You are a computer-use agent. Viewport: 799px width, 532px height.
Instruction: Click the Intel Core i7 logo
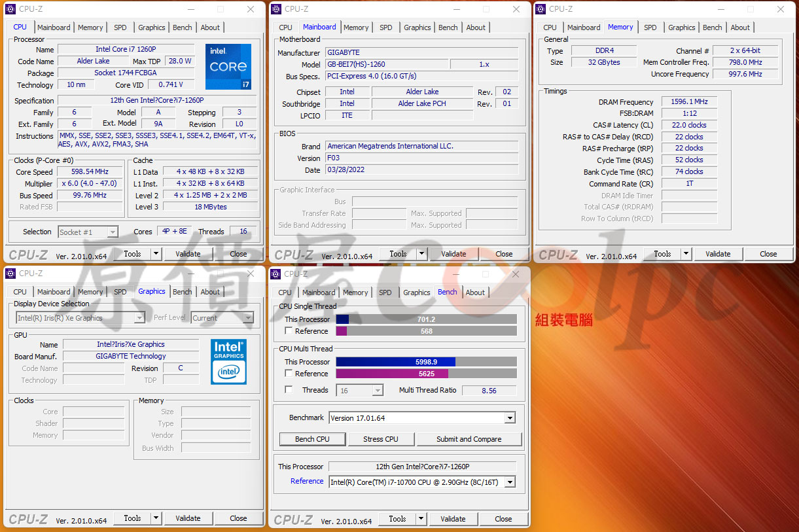[x=228, y=67]
